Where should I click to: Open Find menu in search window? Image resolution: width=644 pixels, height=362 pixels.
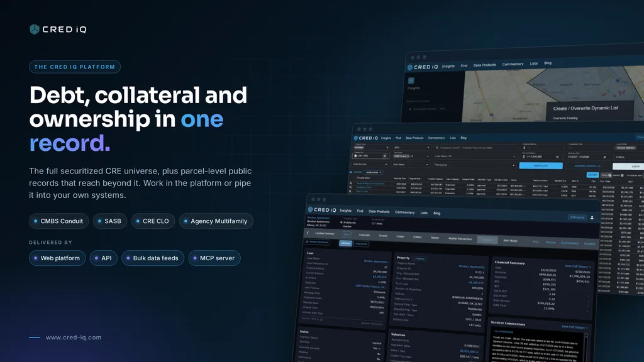click(x=398, y=138)
